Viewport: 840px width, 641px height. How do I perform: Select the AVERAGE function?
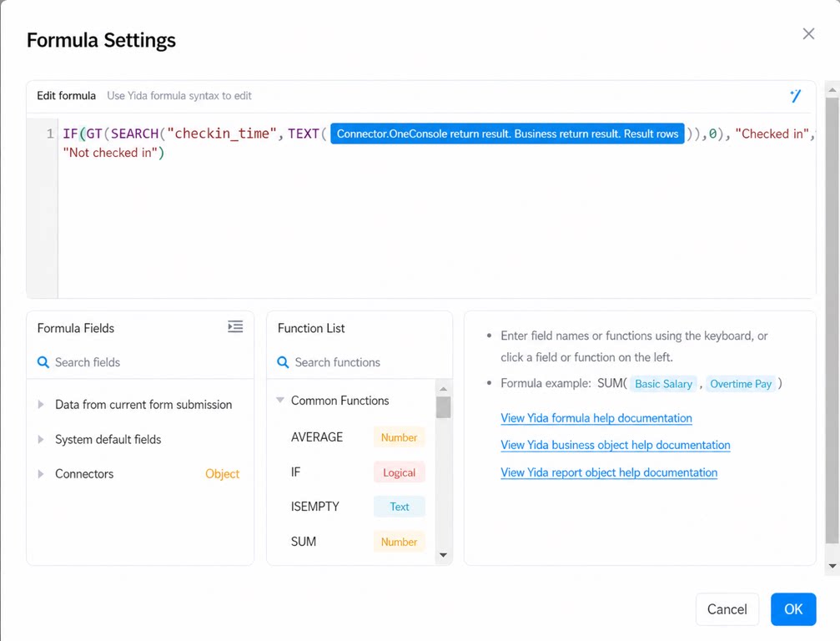tap(357, 437)
